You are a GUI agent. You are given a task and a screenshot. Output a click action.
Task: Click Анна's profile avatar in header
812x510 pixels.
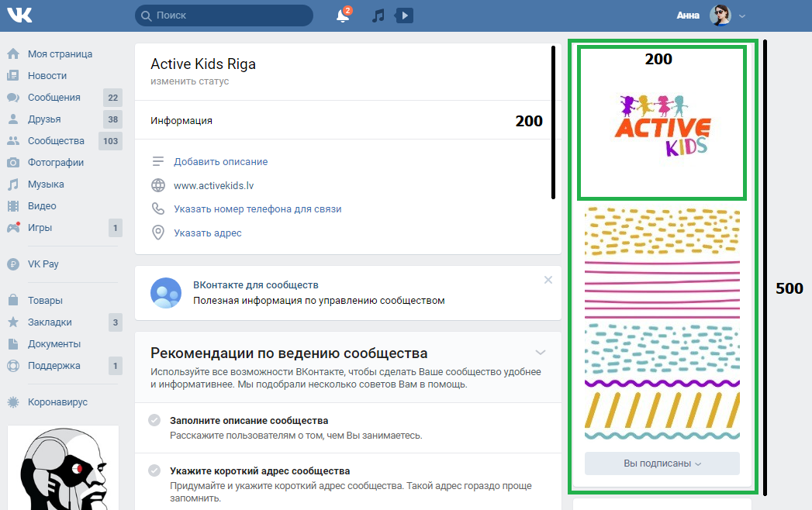[720, 16]
